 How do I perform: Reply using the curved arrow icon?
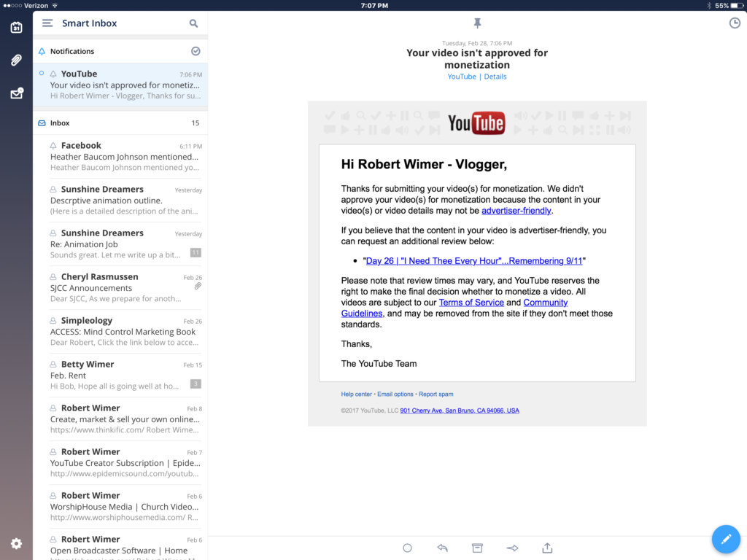[443, 548]
